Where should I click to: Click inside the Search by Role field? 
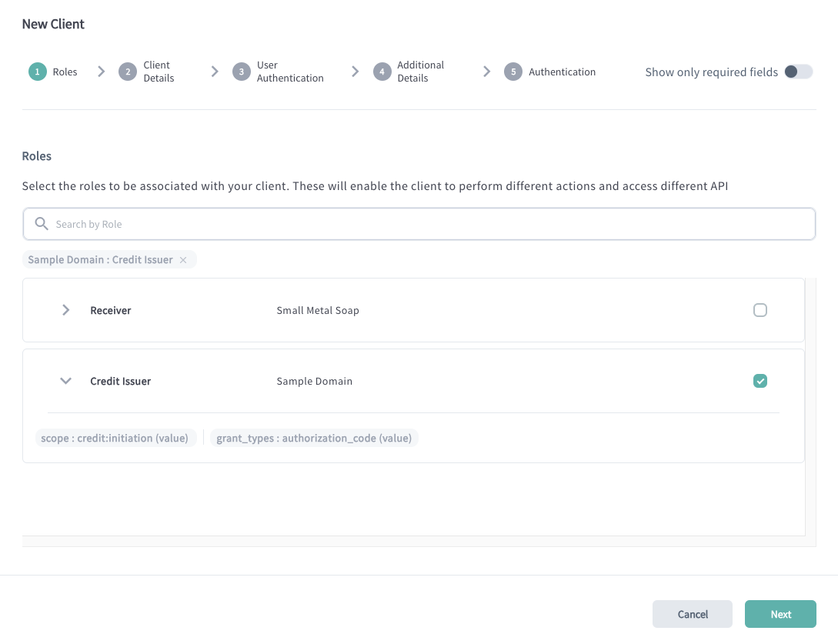[x=308, y=223]
